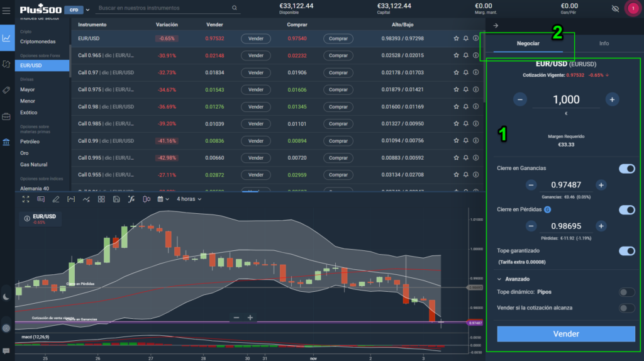Click Vender for the EUR/USD row
Image resolution: width=644 pixels, height=361 pixels.
(255, 38)
